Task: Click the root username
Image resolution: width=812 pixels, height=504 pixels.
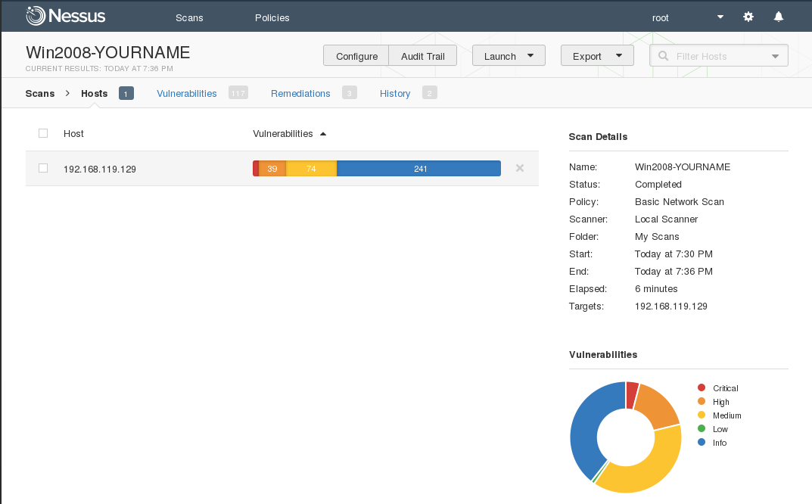Action: pos(660,17)
